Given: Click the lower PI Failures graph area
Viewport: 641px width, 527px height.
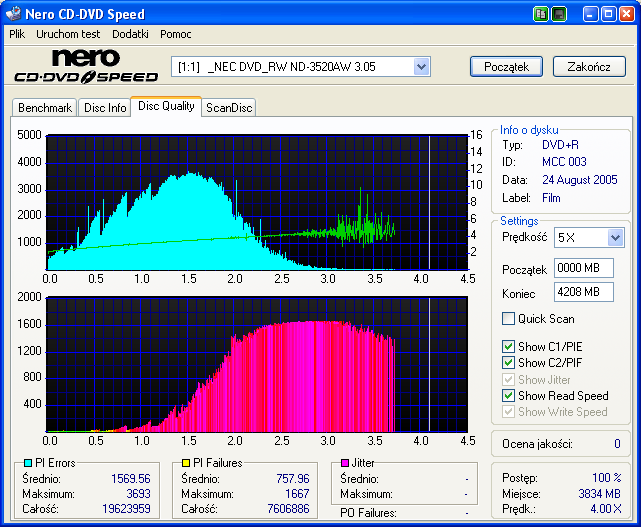Looking at the screenshot, I should click(x=257, y=364).
